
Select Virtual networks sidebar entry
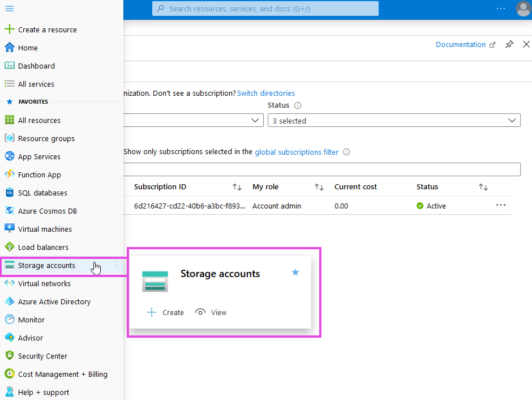click(x=44, y=283)
